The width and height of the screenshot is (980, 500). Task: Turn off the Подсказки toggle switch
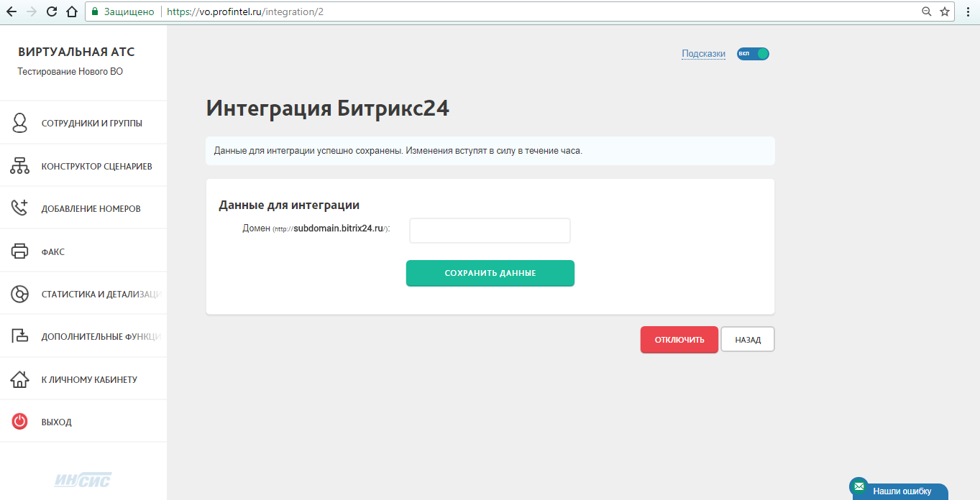coord(753,54)
